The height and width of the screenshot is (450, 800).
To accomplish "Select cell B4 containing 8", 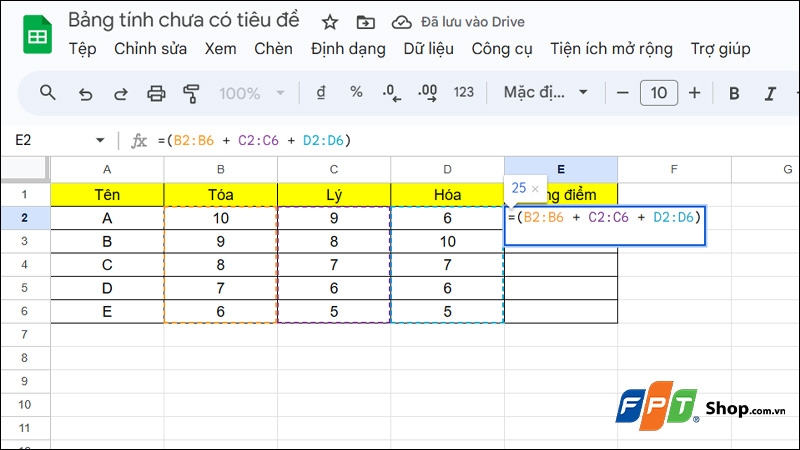I will point(220,265).
